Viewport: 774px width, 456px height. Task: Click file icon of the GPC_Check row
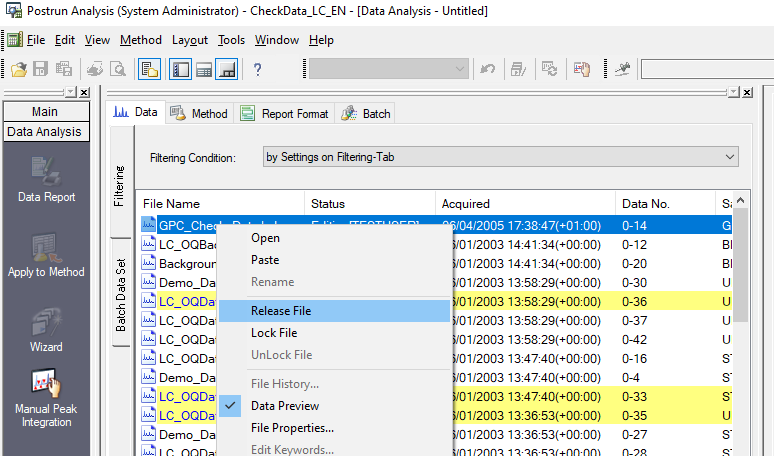coord(148,225)
